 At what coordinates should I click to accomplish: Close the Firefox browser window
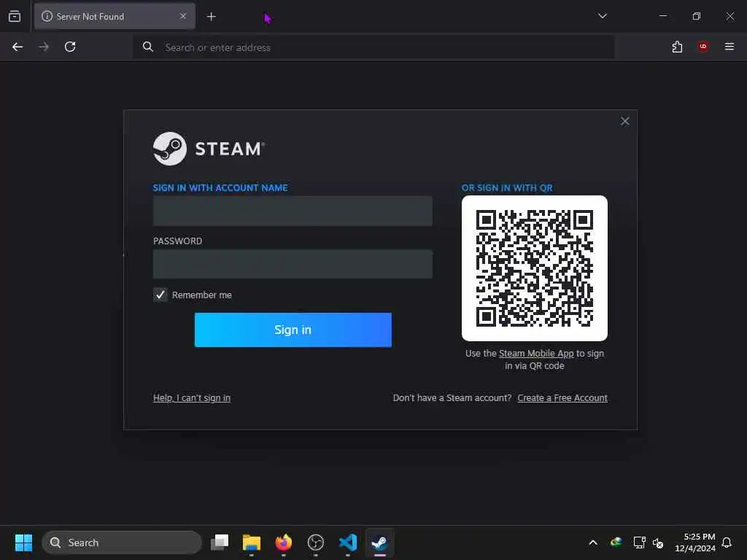pos(729,16)
